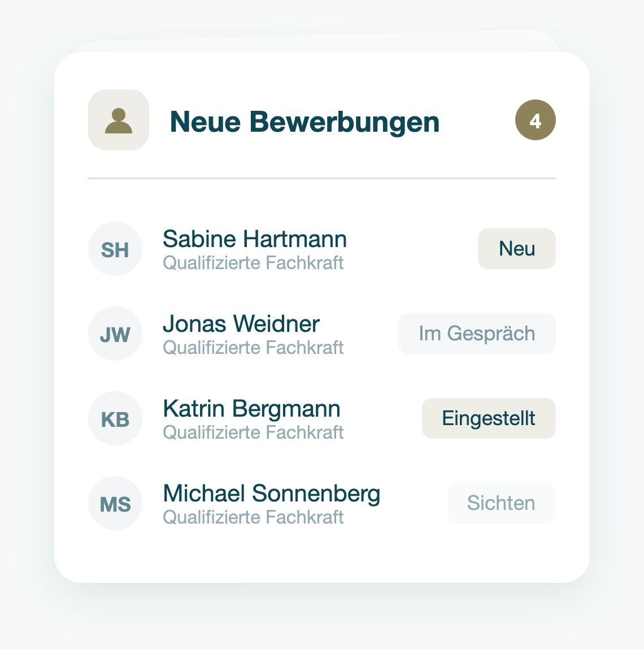This screenshot has height=649, width=644.
Task: Click the Neue Bewerbungen heading
Action: (304, 122)
